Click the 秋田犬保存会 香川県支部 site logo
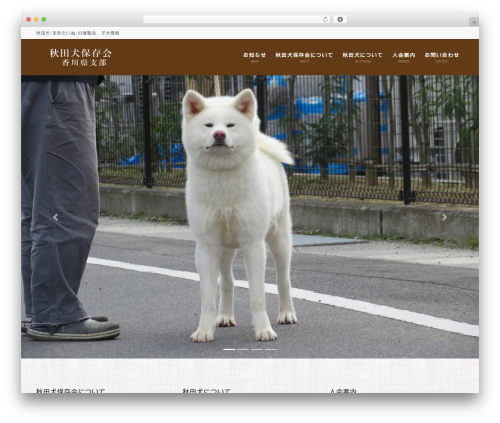The width and height of the screenshot is (500, 423). (81, 57)
